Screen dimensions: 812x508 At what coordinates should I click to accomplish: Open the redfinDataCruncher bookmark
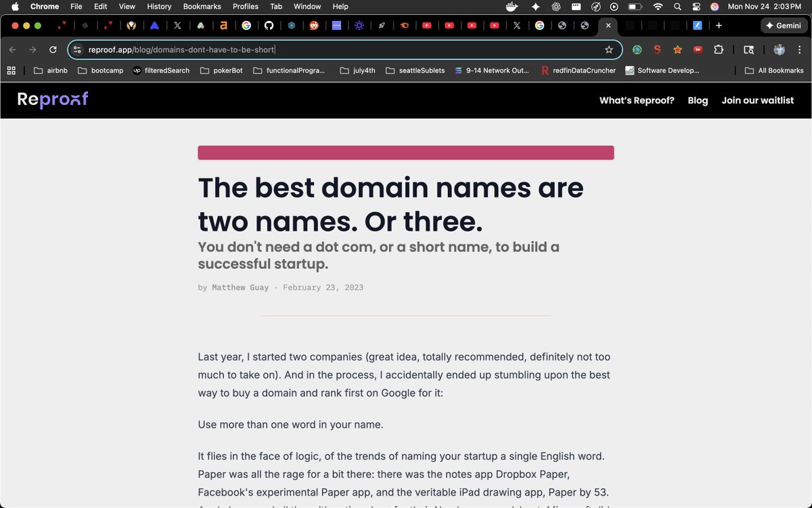[x=579, y=70]
